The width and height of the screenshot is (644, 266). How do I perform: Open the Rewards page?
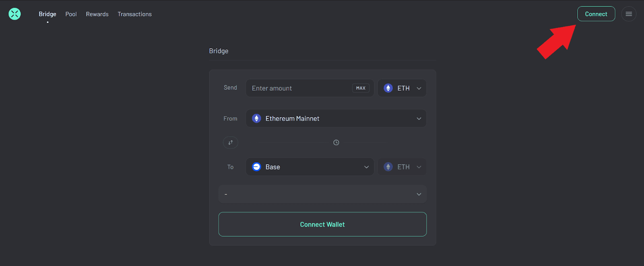(97, 14)
